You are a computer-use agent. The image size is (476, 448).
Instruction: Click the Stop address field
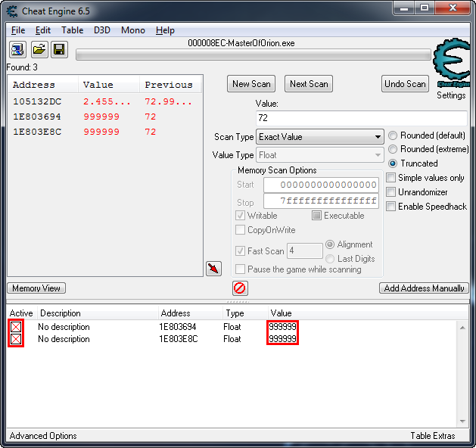321,201
